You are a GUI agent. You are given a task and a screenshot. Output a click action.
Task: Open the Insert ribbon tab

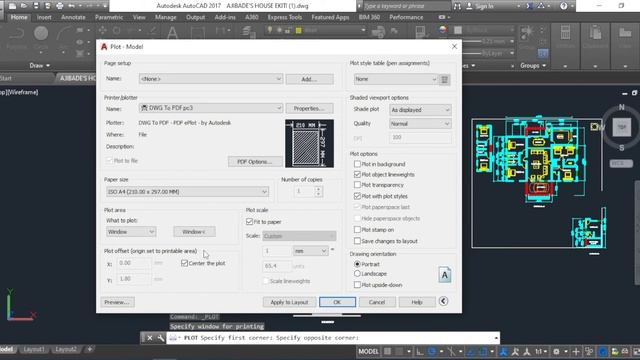[44, 17]
